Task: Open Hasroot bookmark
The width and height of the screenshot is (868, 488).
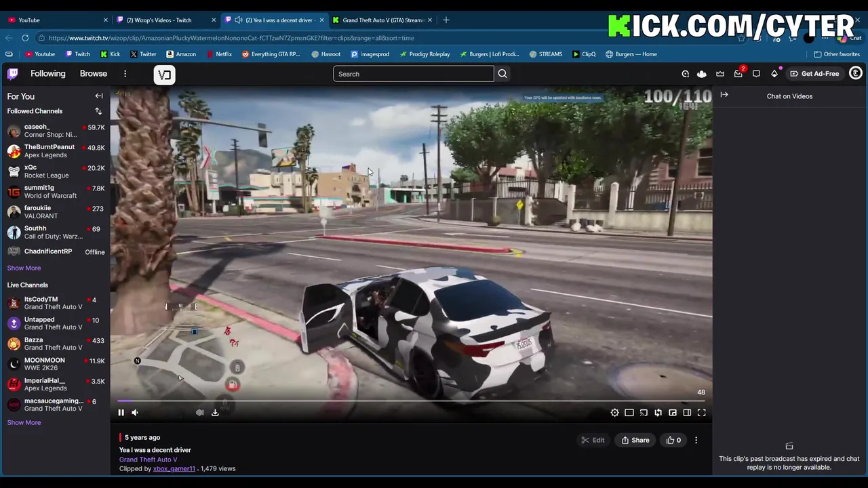Action: point(326,54)
